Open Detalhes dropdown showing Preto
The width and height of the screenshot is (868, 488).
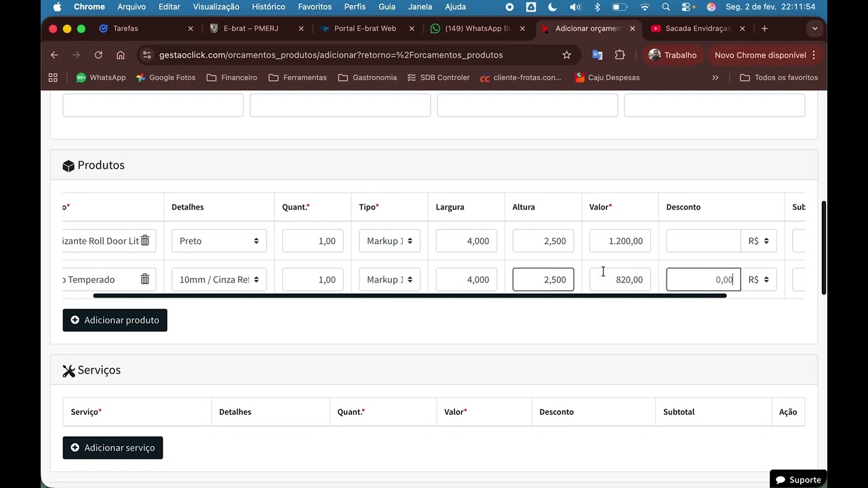(219, 241)
